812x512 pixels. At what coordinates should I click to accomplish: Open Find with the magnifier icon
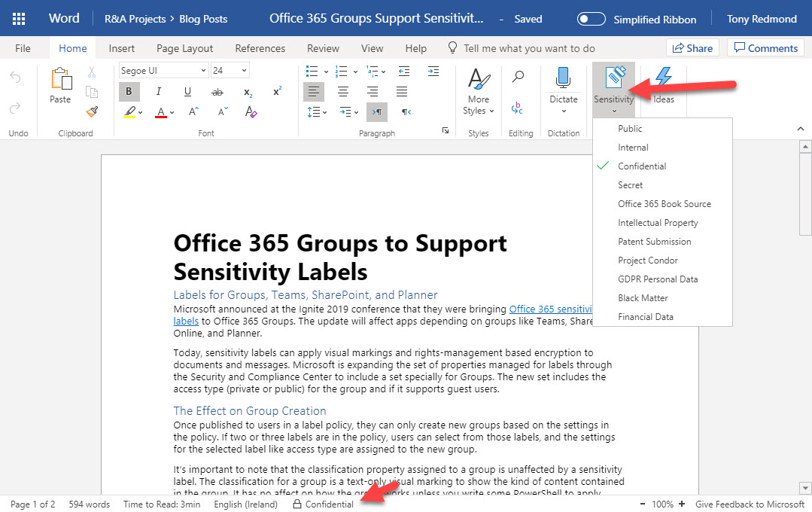click(518, 77)
